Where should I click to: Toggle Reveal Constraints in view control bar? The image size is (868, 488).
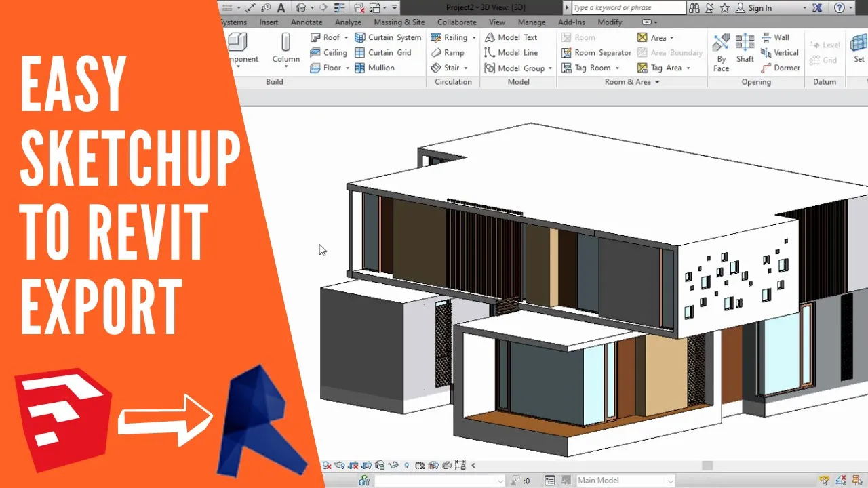tap(460, 465)
